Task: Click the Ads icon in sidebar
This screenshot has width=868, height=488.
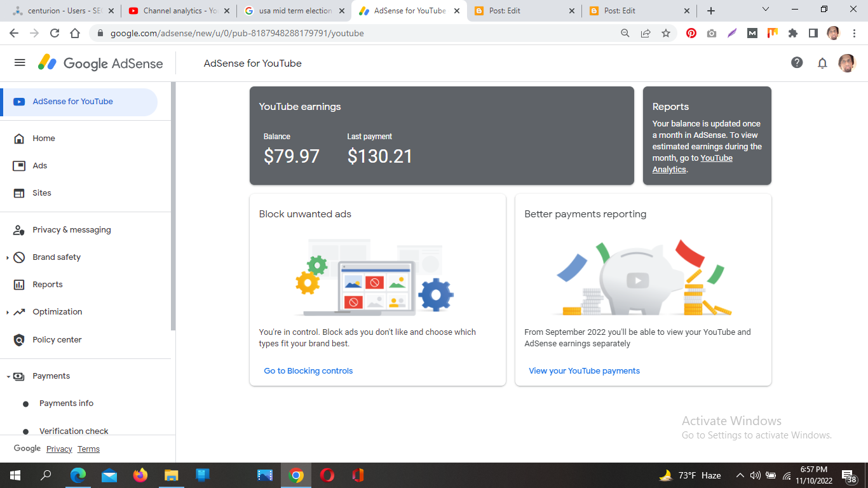Action: pyautogui.click(x=20, y=166)
